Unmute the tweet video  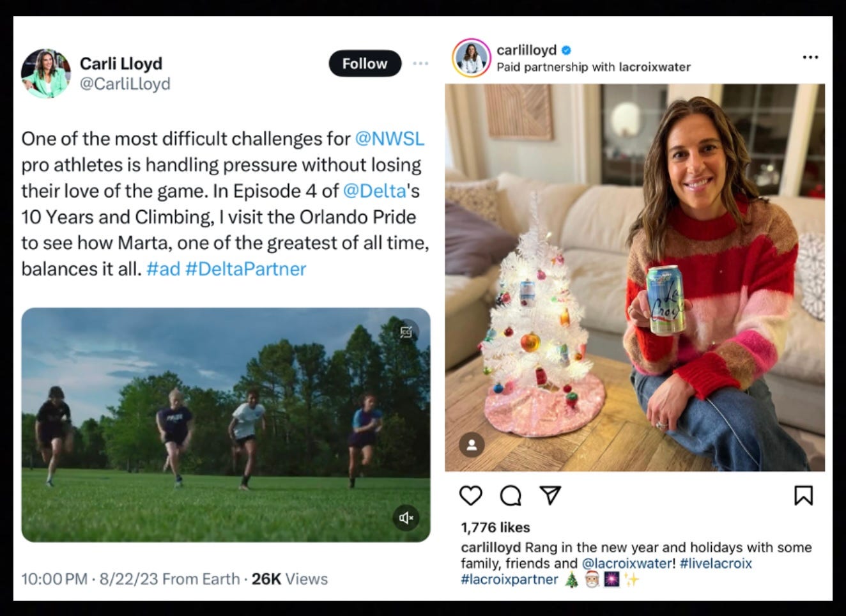click(x=406, y=517)
